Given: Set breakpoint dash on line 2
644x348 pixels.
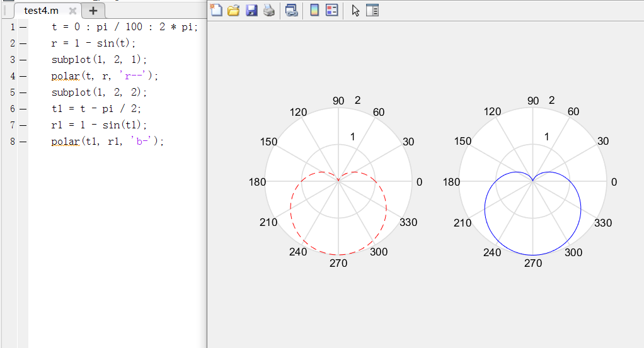Looking at the screenshot, I should point(23,43).
